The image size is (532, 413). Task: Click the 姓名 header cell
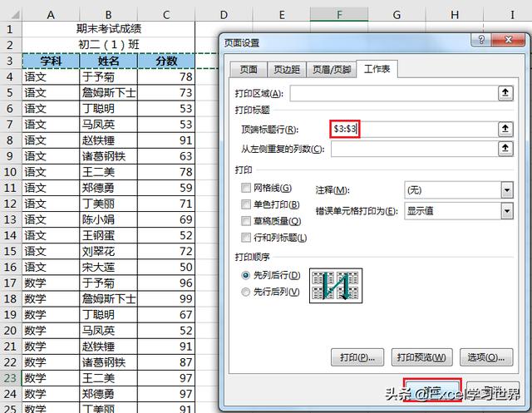[109, 61]
